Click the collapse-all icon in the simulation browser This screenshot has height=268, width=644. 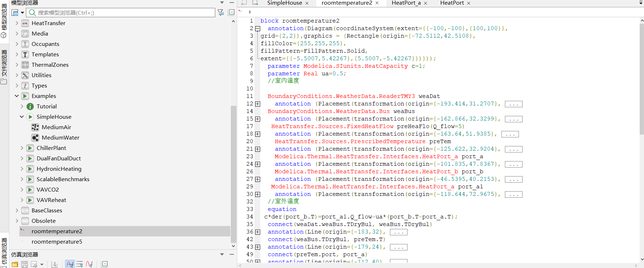105,264
